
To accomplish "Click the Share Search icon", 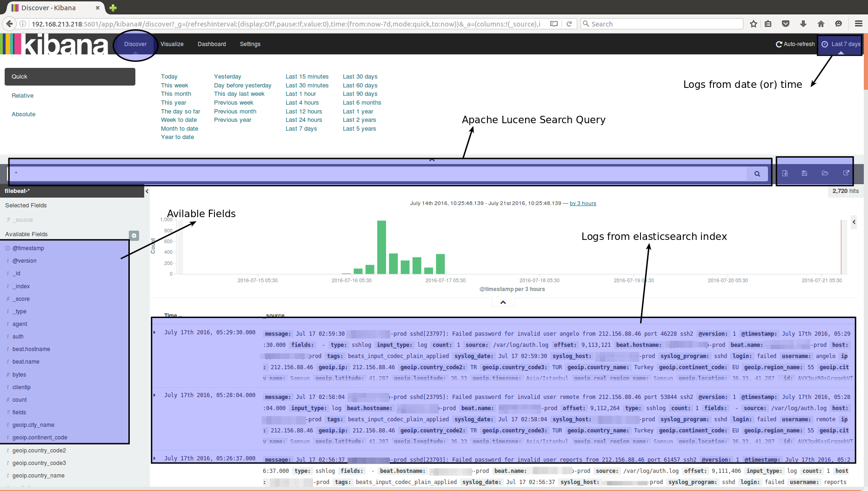I will [x=846, y=173].
